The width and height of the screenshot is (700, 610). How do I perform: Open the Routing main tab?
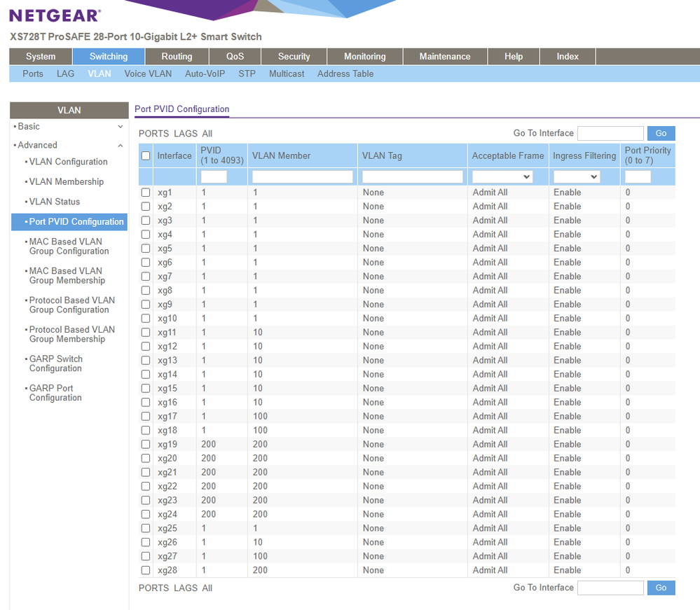point(177,57)
